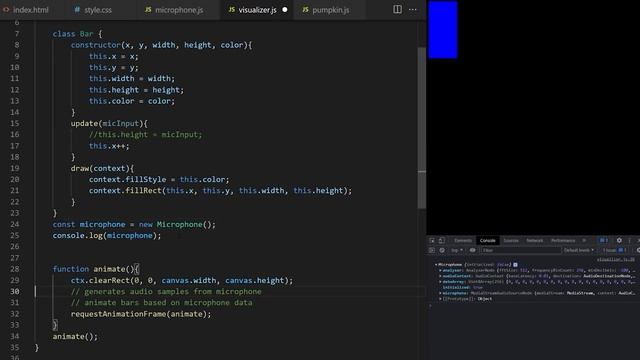This screenshot has width=640, height=360.
Task: Click the editor vertical scrollbar thumb
Action: tap(422, 128)
